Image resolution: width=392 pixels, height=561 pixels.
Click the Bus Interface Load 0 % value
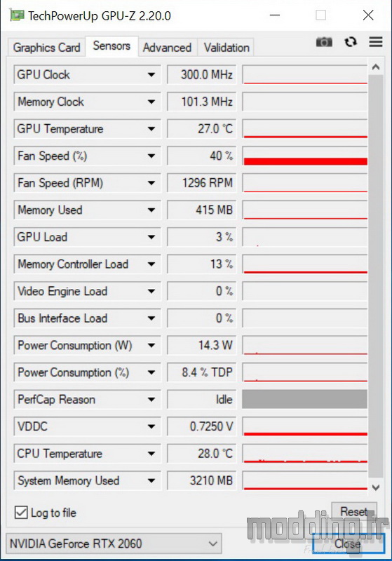pyautogui.click(x=202, y=318)
